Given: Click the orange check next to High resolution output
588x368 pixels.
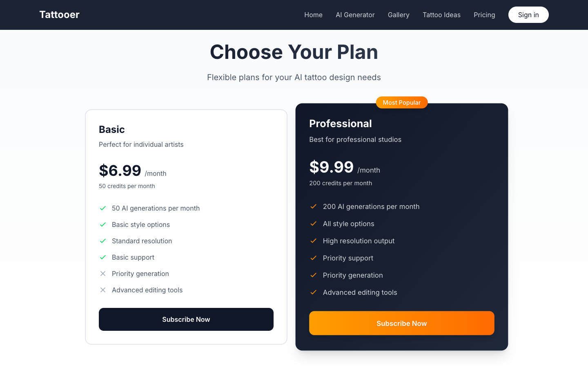Looking at the screenshot, I should coord(314,241).
